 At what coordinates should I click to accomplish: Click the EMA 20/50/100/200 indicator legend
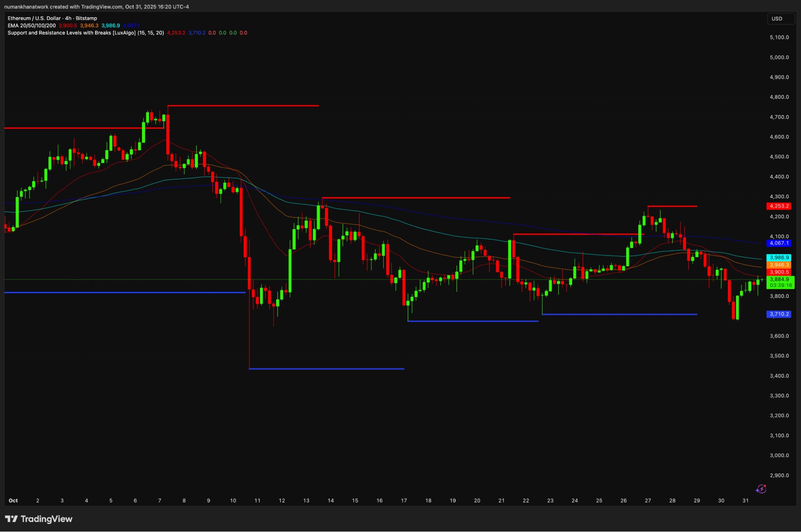(x=32, y=26)
